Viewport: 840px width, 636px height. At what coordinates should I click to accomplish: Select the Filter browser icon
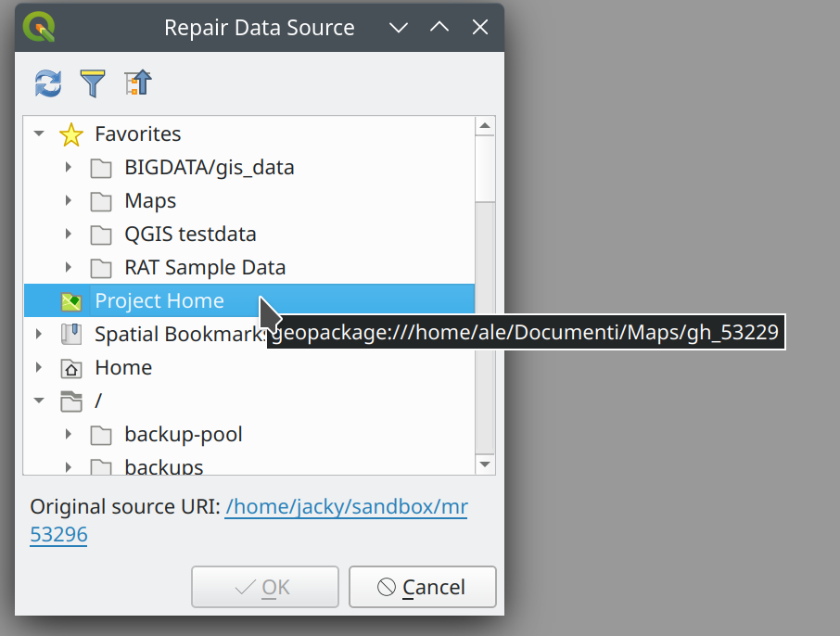(92, 83)
